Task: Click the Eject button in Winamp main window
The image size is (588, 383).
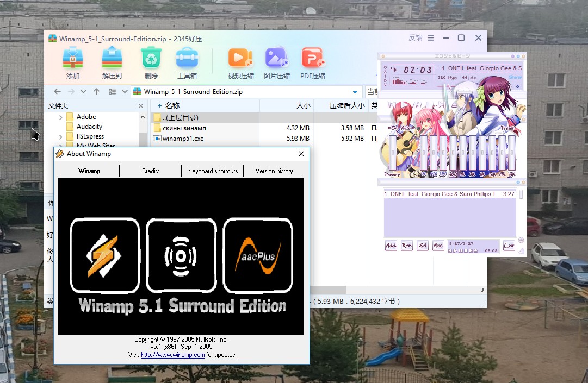Action: click(x=454, y=105)
